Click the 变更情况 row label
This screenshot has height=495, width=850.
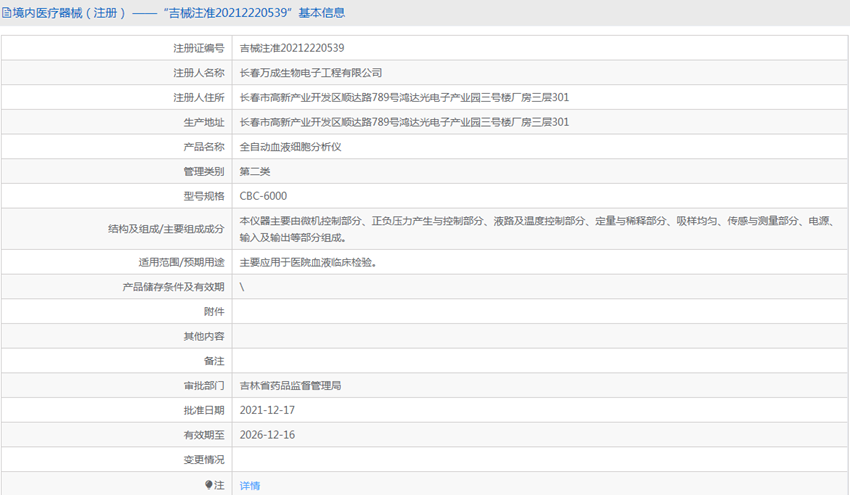205,460
